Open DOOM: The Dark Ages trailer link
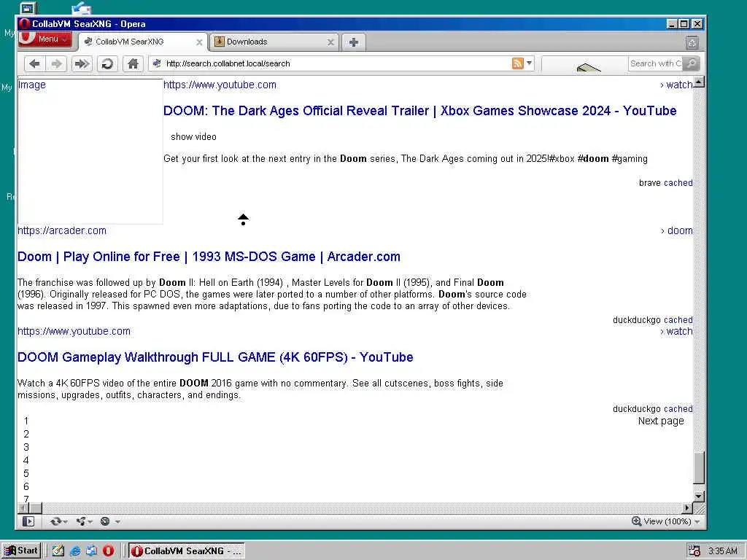 click(x=419, y=111)
